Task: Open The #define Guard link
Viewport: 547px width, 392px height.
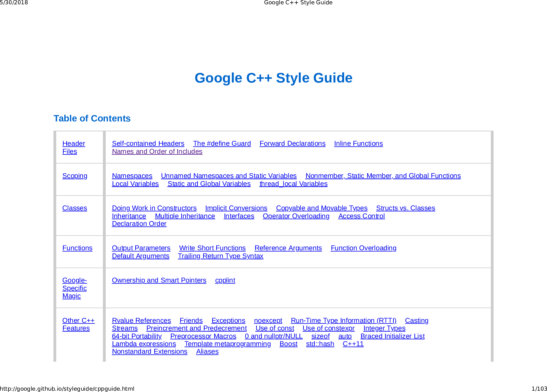Action: 222,143
